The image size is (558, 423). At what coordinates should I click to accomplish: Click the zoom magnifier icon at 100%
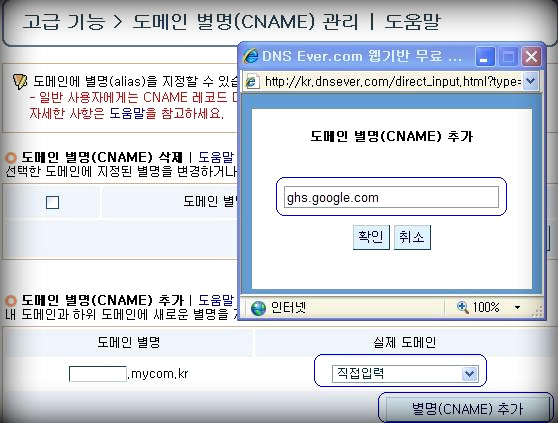[x=463, y=307]
